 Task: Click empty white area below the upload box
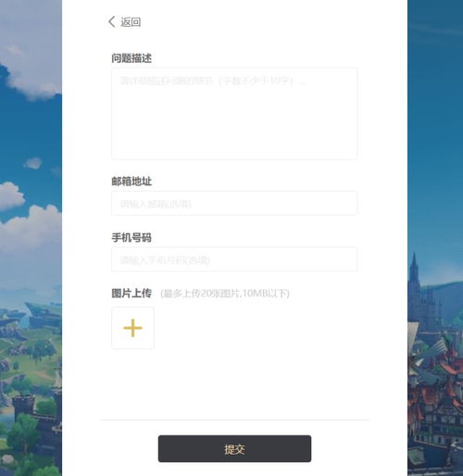click(234, 384)
